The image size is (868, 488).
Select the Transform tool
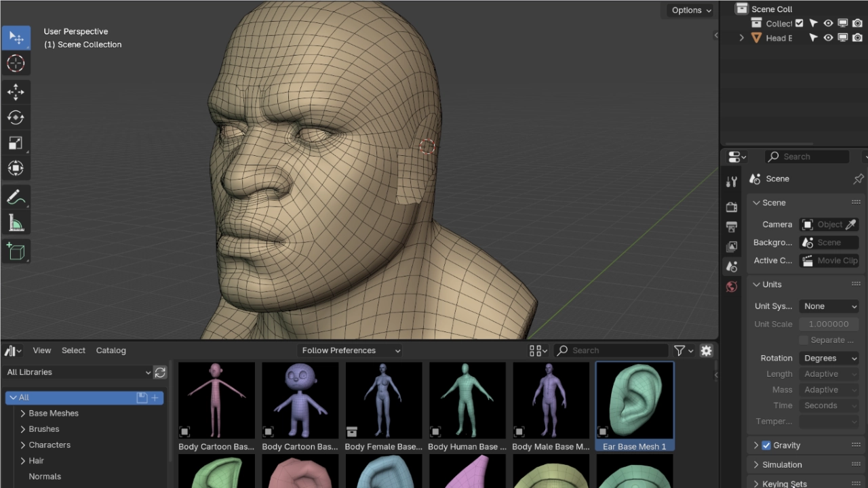tap(16, 168)
